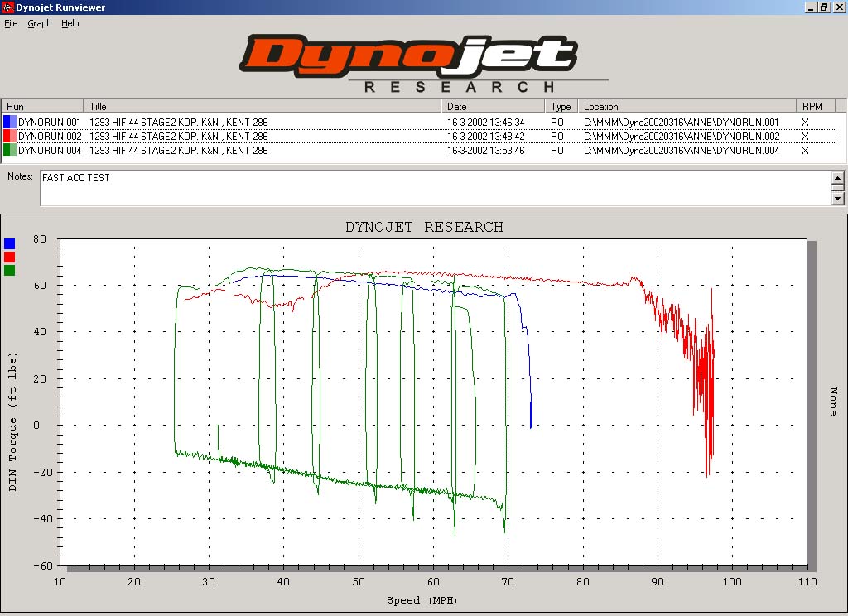Click the blue legend square beside the graph
This screenshot has width=848, height=616.
point(9,243)
